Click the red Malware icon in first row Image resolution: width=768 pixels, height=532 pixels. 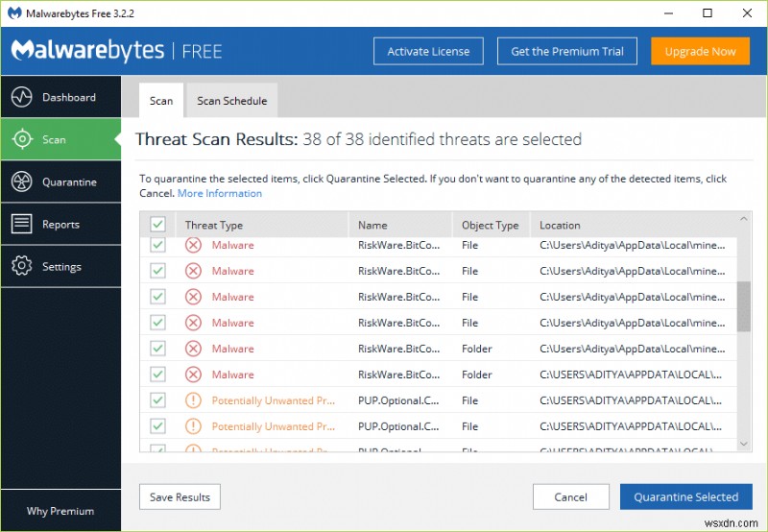pos(194,245)
